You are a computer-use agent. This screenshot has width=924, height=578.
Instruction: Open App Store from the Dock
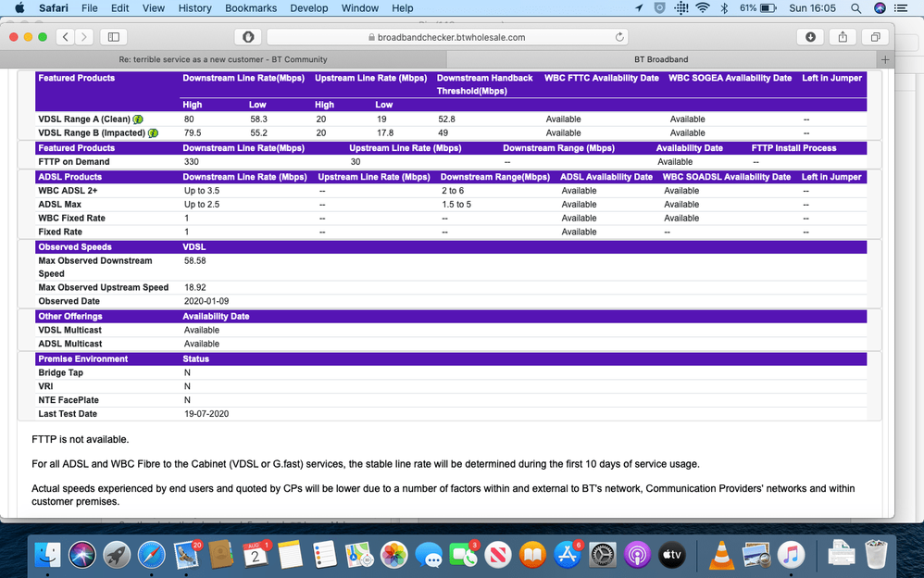pyautogui.click(x=567, y=555)
